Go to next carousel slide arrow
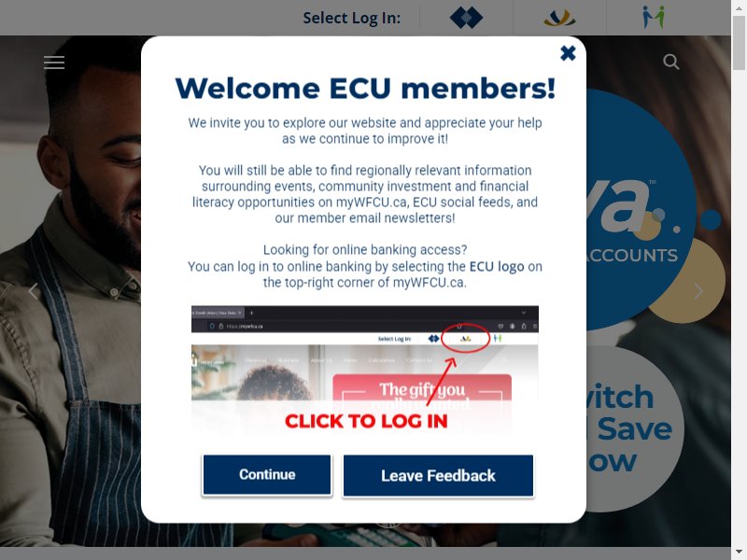747x560 pixels. pyautogui.click(x=698, y=291)
